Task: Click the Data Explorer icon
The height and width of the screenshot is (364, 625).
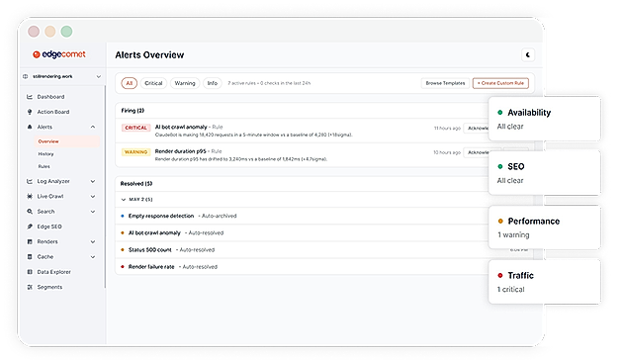Action: (x=30, y=272)
